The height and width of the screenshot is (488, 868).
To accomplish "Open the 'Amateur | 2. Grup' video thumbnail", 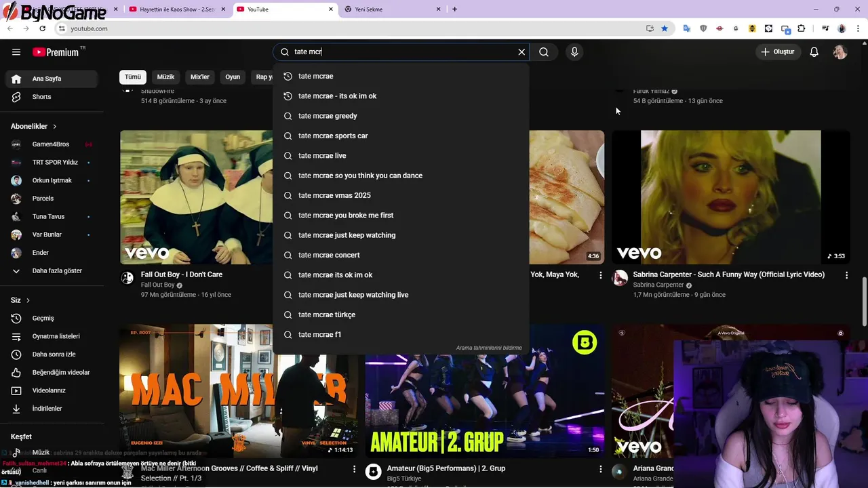I will 484,391.
